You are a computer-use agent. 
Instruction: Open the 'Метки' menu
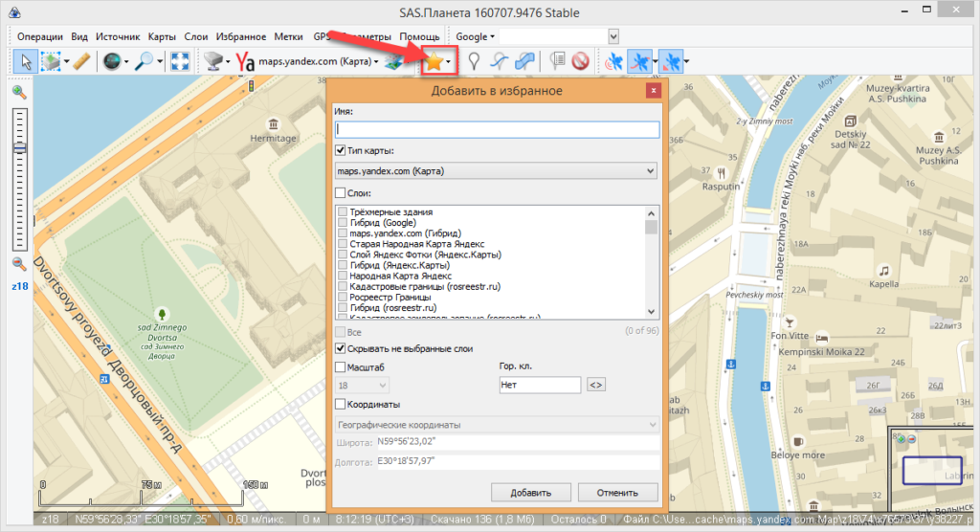(287, 36)
